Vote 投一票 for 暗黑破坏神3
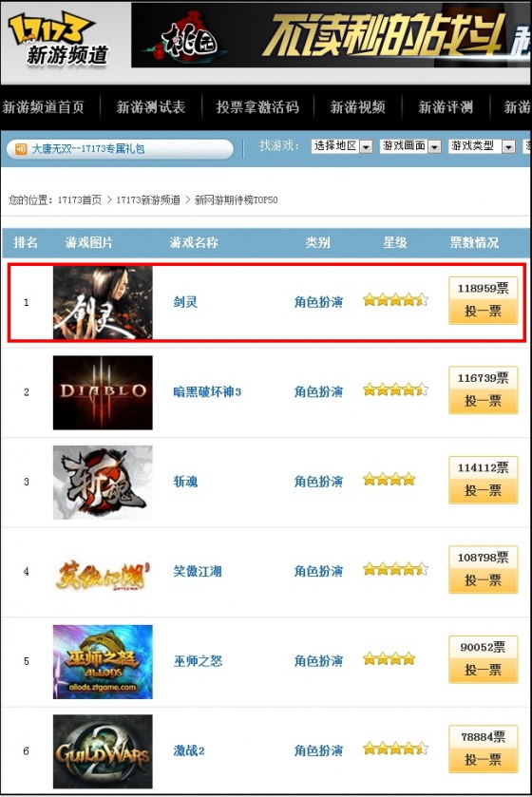Screen dimensions: 532x797 [484, 401]
